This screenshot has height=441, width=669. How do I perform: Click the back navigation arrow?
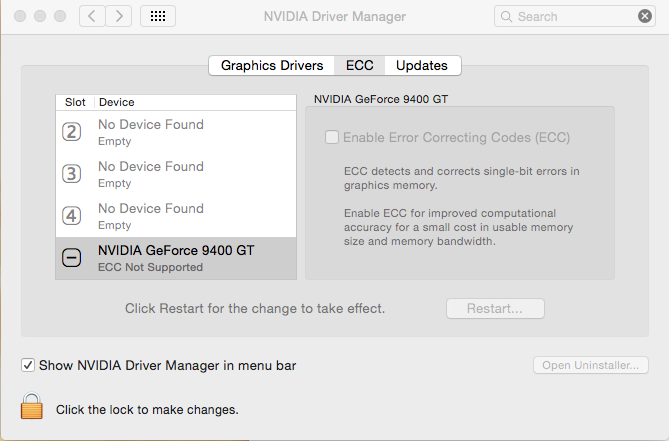[92, 16]
